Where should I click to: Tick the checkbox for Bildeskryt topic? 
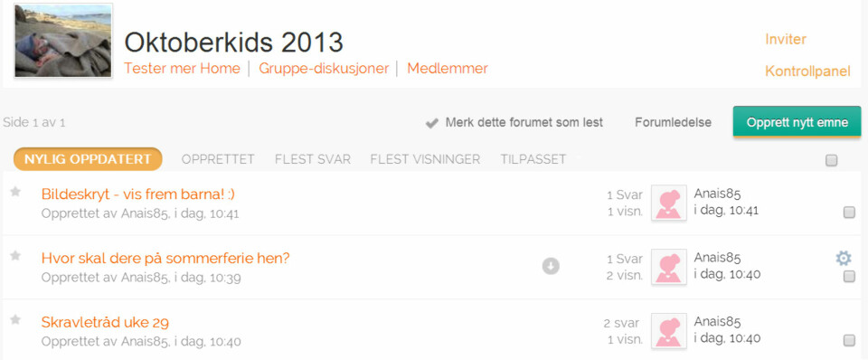click(x=849, y=213)
